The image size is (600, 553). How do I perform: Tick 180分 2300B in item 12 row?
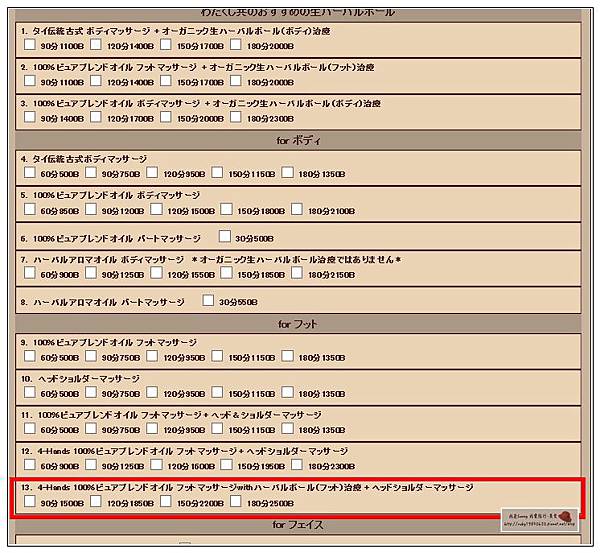tap(297, 465)
